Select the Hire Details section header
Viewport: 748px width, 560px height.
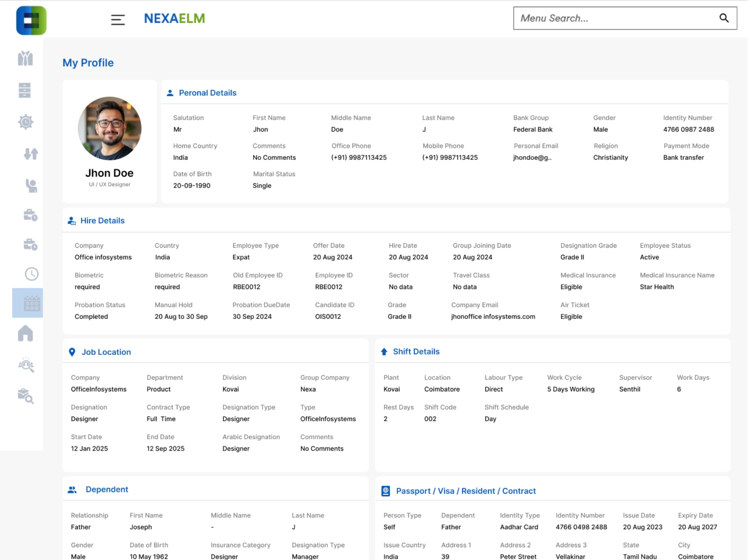coord(102,220)
